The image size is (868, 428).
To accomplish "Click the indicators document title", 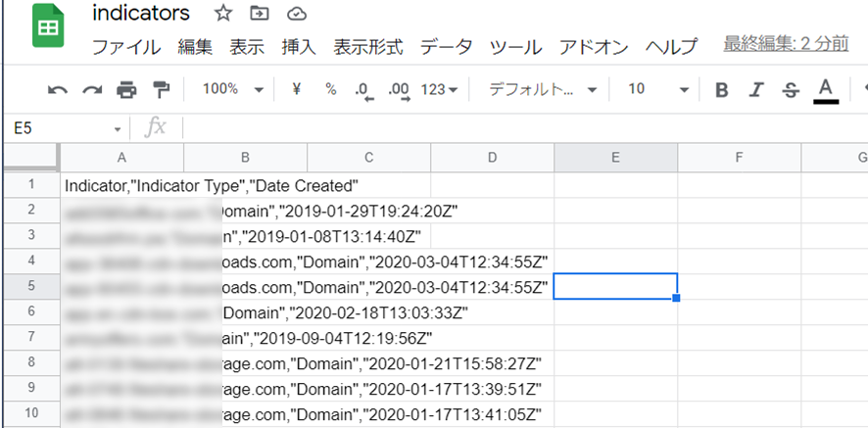I will (x=141, y=14).
